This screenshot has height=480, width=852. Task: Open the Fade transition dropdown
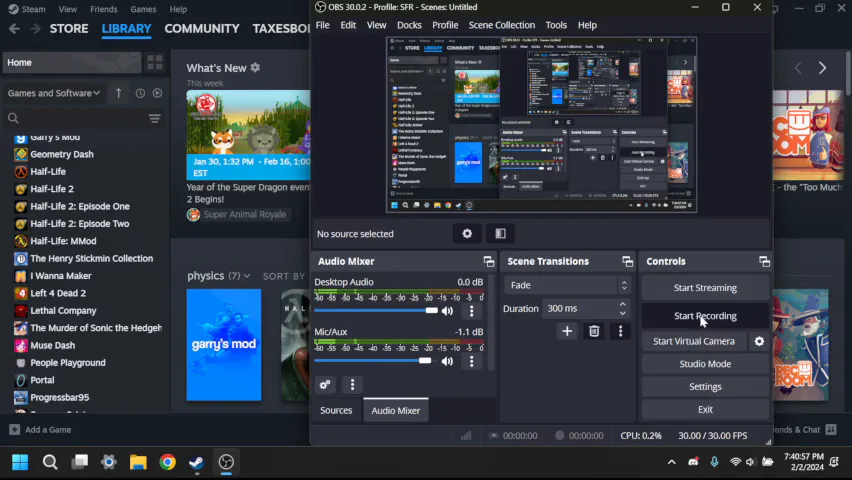tap(567, 285)
